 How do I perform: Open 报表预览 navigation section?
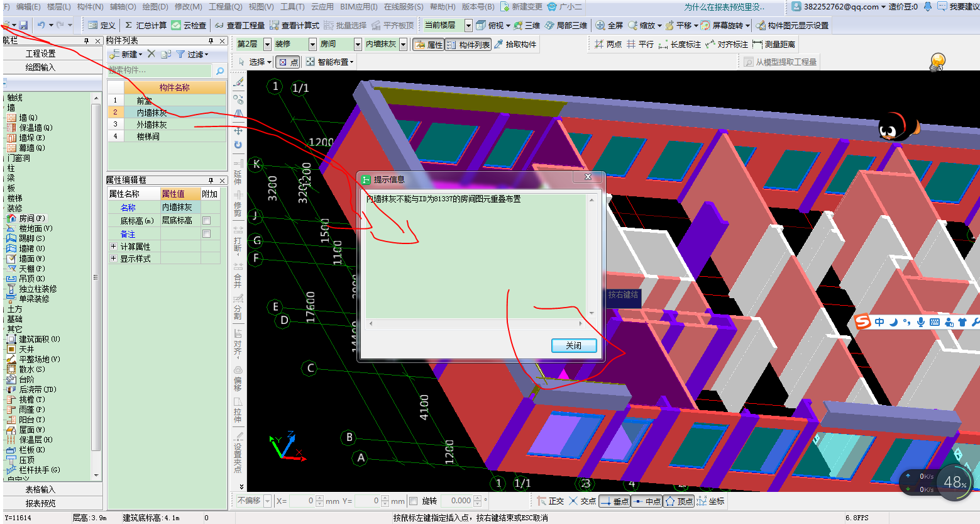pos(40,503)
